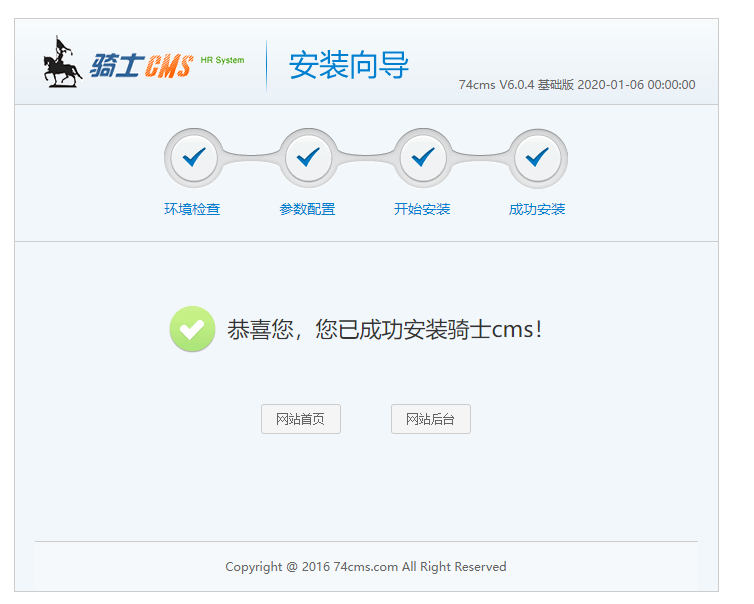
Task: Select the 开始安装 step label
Action: pyautogui.click(x=422, y=209)
